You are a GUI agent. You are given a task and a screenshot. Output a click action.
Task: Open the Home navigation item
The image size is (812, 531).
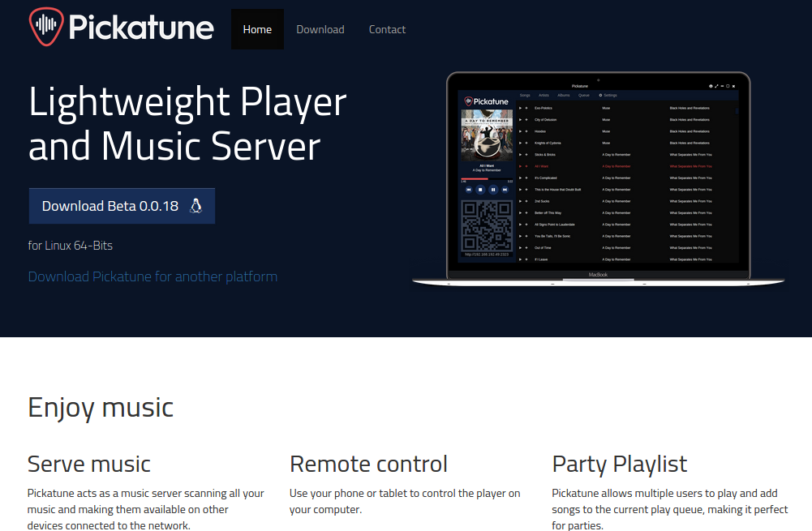coord(257,29)
